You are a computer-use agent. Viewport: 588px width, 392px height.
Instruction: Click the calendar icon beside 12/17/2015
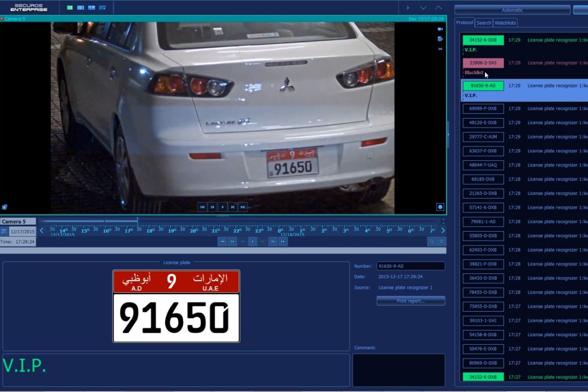[x=4, y=232]
